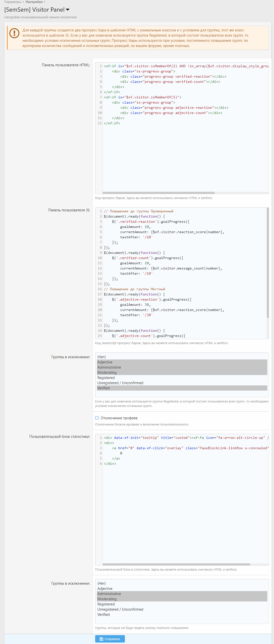Click horizontal scrollbar of HTML panel editor
Viewport: 274px width, 644px height.
(158, 193)
